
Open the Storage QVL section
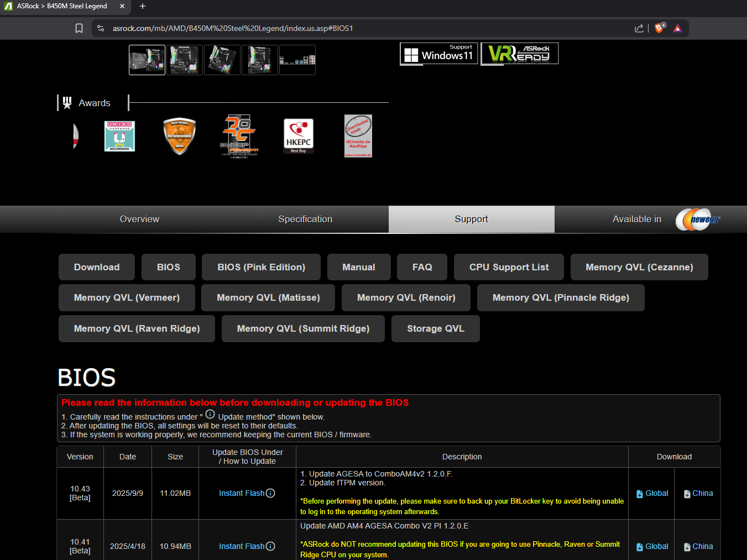click(436, 328)
